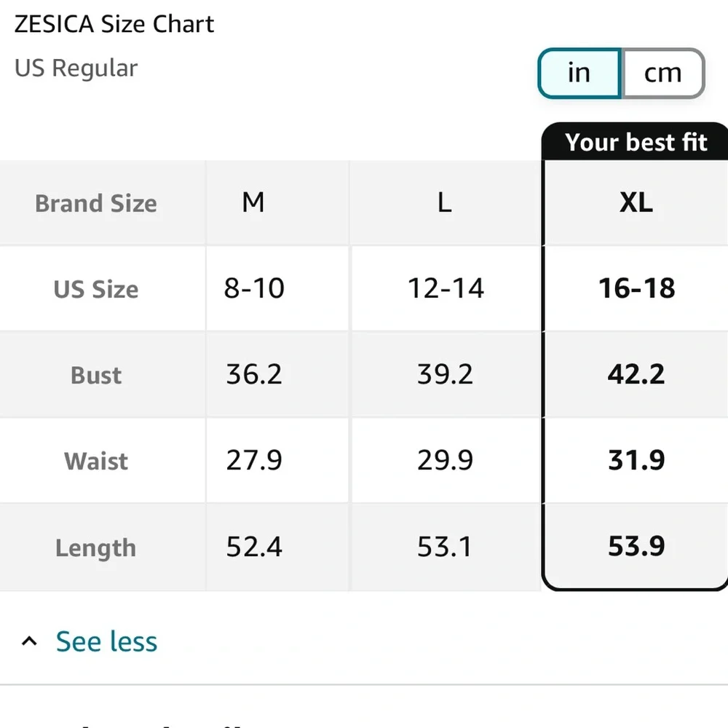Screen dimensions: 728x728
Task: Click the See less link
Action: pos(106,641)
